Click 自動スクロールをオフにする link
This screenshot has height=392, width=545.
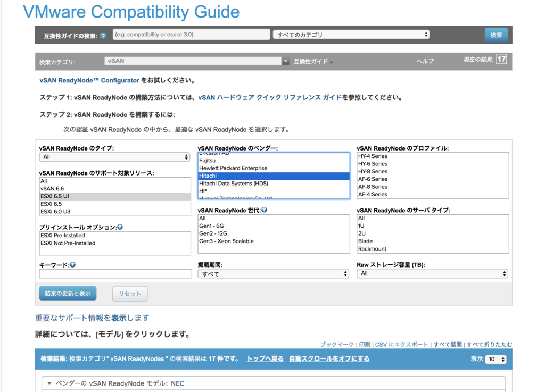[329, 358]
